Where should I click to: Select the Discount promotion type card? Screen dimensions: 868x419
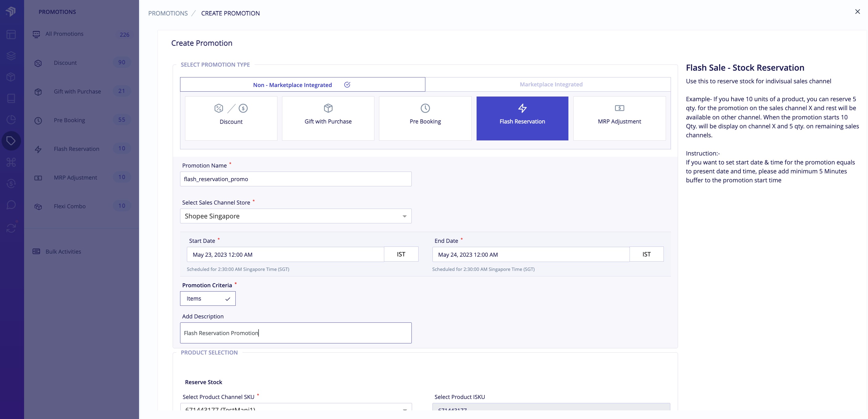point(231,118)
